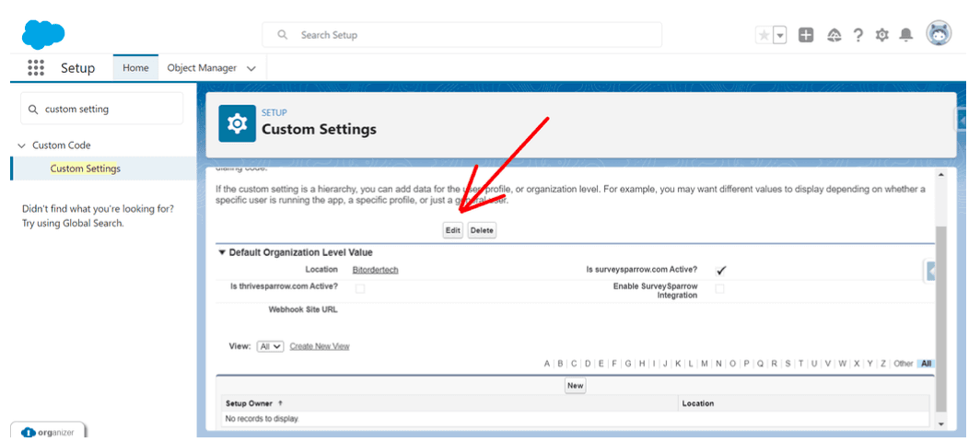Screen dimensions: 980x442
Task: Open the global actions plus icon
Action: coord(806,35)
